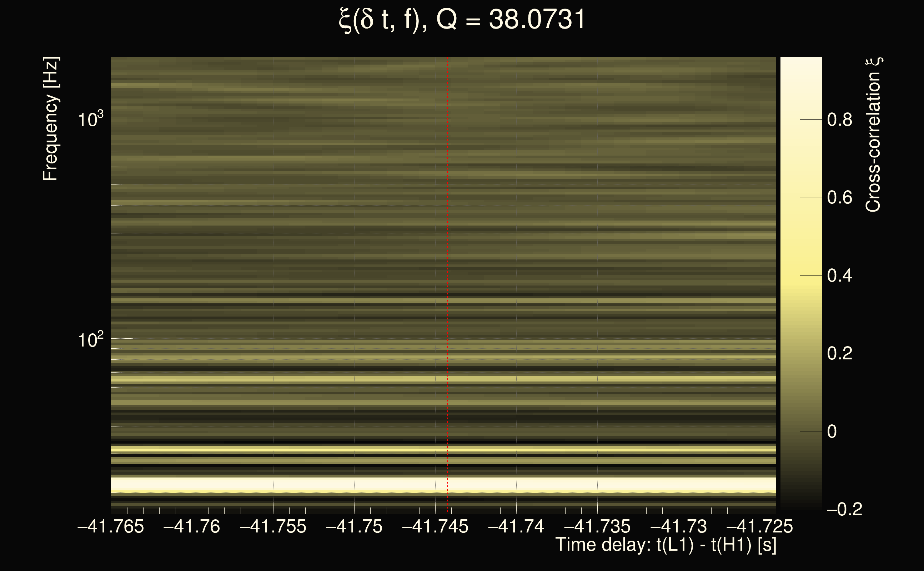This screenshot has width=924, height=571.
Task: Click the -0.2 colorbar tick value
Action: point(844,510)
